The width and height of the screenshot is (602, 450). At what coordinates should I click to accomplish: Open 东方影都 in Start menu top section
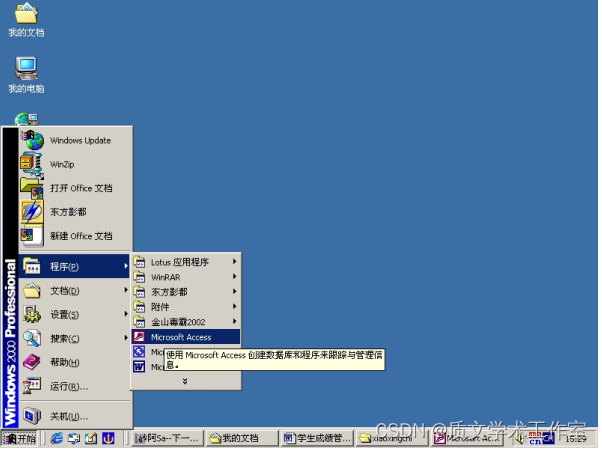tap(76, 212)
